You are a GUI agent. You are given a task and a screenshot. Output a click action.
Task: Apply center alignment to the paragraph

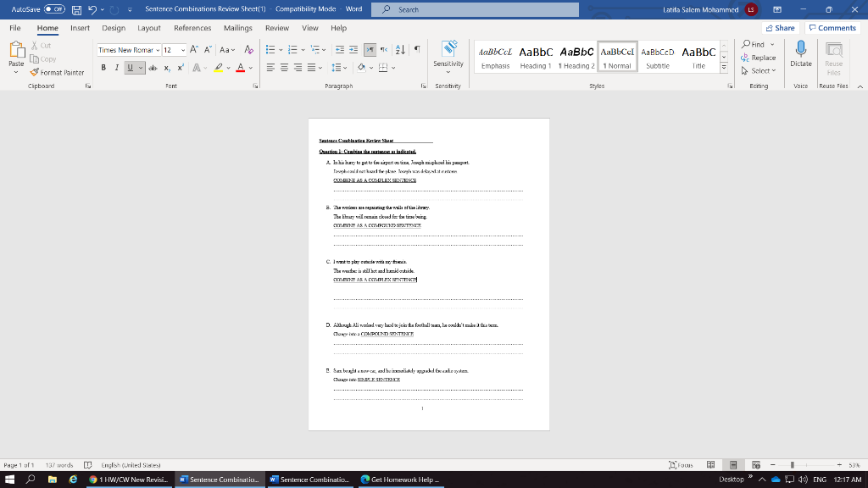[x=283, y=67]
